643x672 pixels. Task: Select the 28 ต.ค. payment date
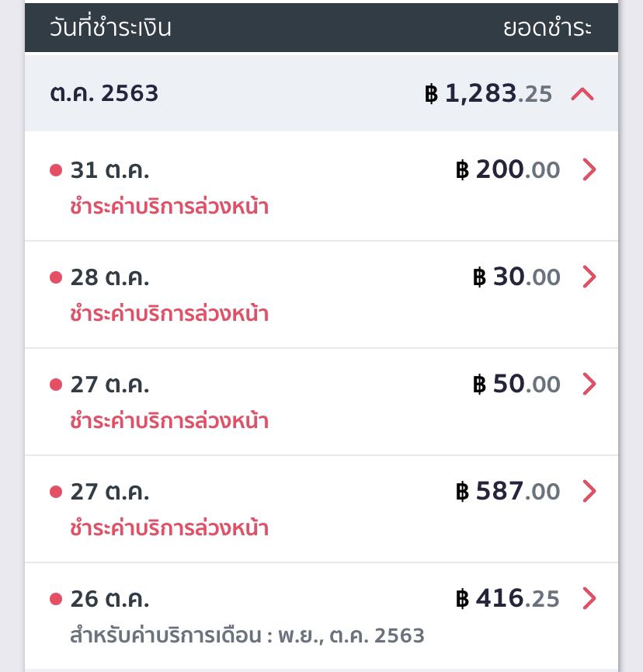pos(109,277)
